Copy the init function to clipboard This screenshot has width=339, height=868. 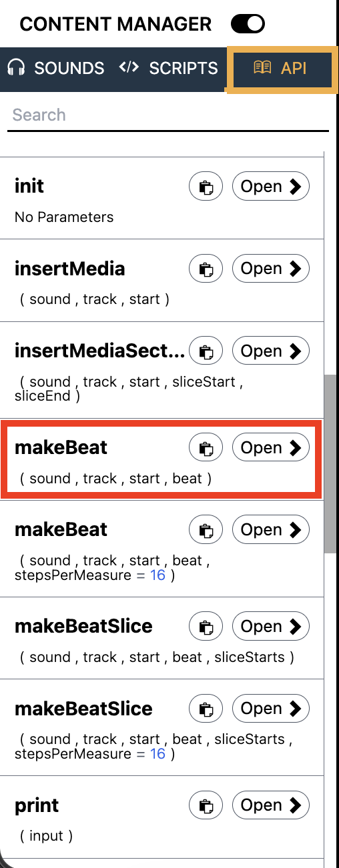coord(206,187)
